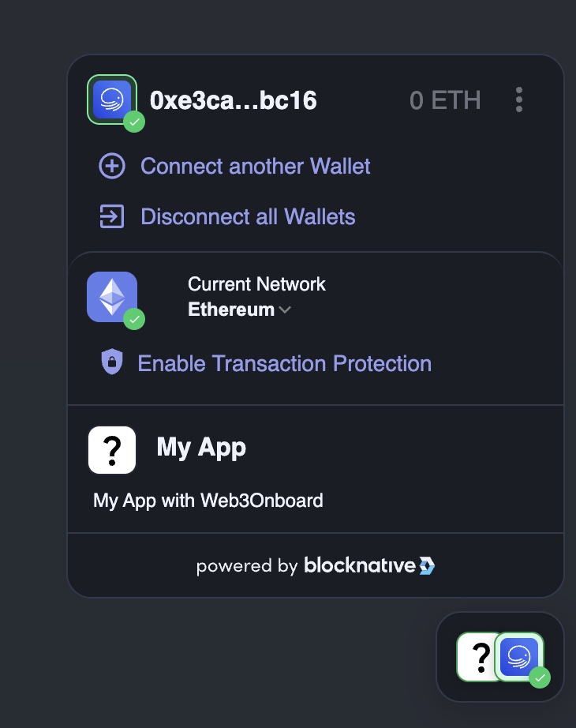
Task: Click the question mark icon beside My App
Action: point(112,450)
